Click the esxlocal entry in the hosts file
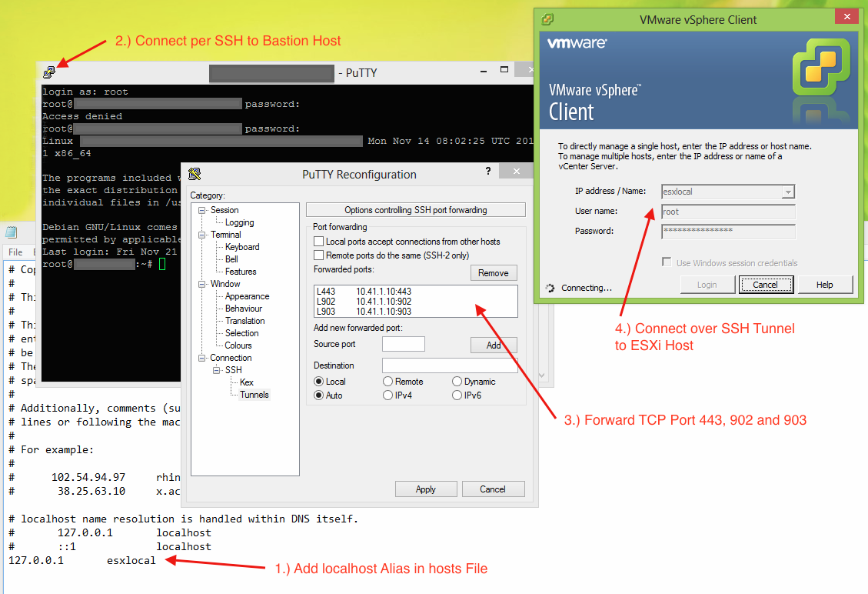This screenshot has height=594, width=868. pyautogui.click(x=131, y=560)
